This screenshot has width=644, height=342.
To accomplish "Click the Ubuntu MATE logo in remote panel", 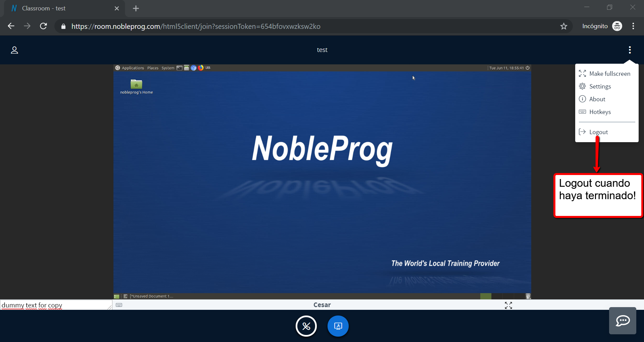I will [117, 68].
